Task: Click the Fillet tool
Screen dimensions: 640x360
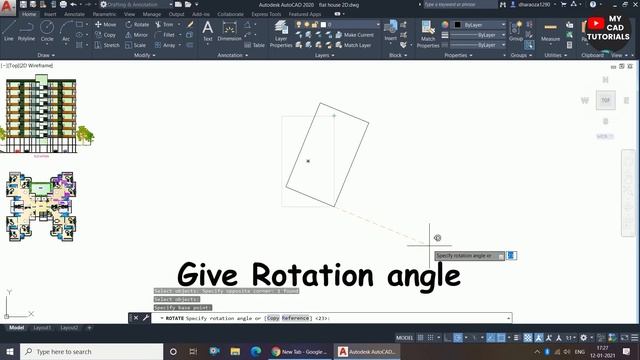Action: tap(165, 35)
